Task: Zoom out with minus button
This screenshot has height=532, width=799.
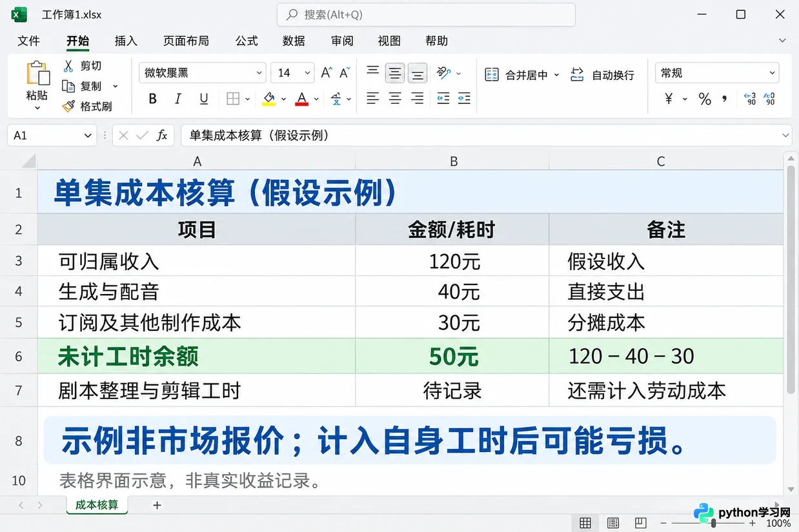Action: pyautogui.click(x=663, y=523)
